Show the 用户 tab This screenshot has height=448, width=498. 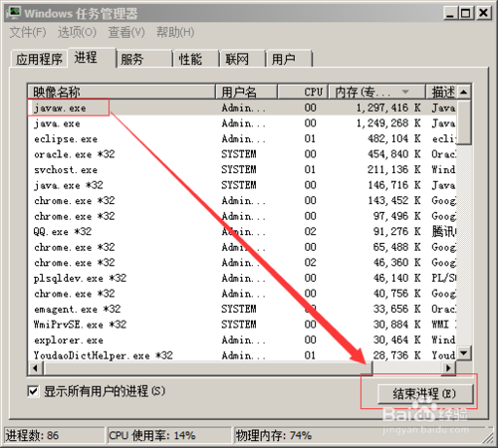289,59
